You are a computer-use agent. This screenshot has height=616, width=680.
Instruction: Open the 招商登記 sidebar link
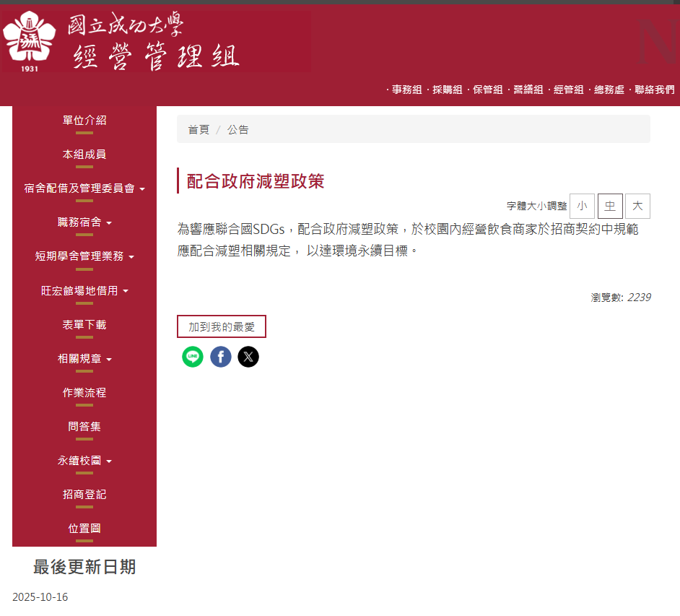84,495
